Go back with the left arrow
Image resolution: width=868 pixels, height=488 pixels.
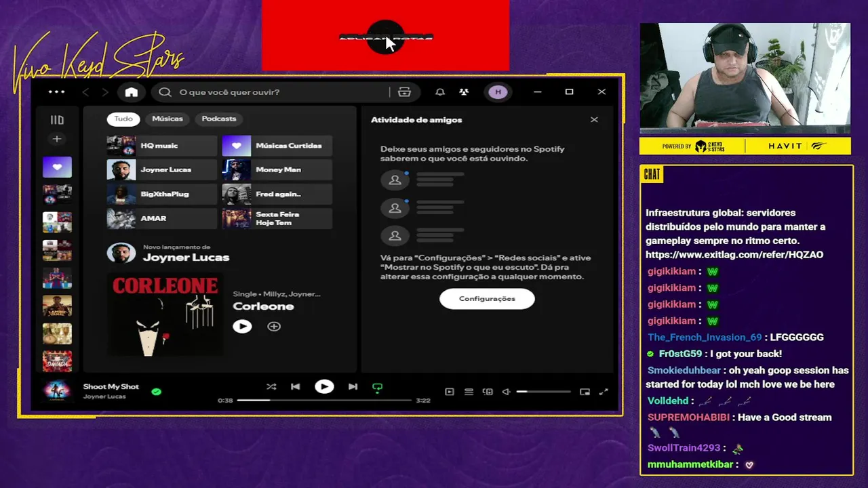pos(85,92)
